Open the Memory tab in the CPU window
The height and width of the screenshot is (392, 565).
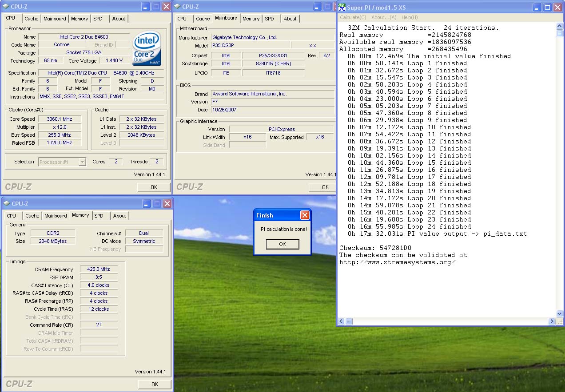coord(80,19)
